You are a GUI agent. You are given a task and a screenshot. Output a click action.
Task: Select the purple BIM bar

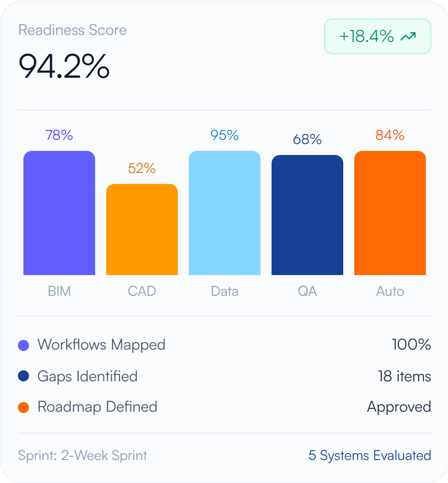click(x=59, y=213)
